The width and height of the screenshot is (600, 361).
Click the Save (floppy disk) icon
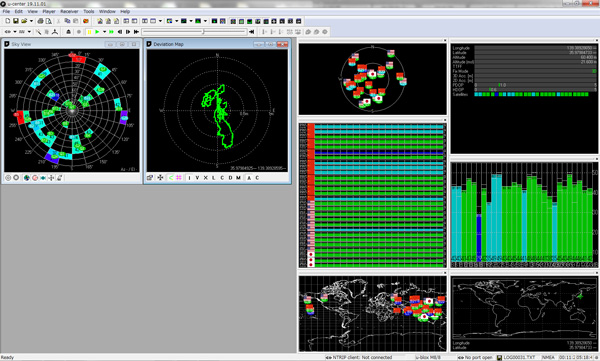point(16,21)
